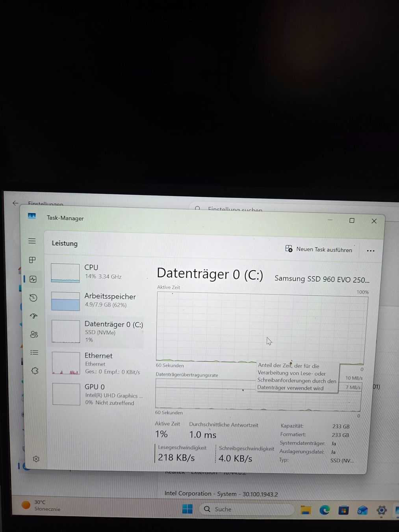The image size is (399, 532).
Task: Click the Systemdatenträger label
Action: (x=302, y=443)
